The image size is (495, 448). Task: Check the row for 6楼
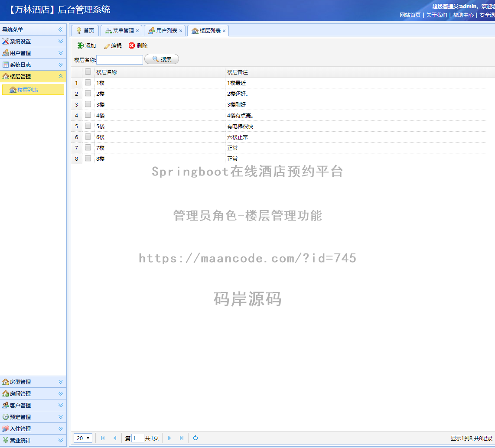click(x=88, y=136)
